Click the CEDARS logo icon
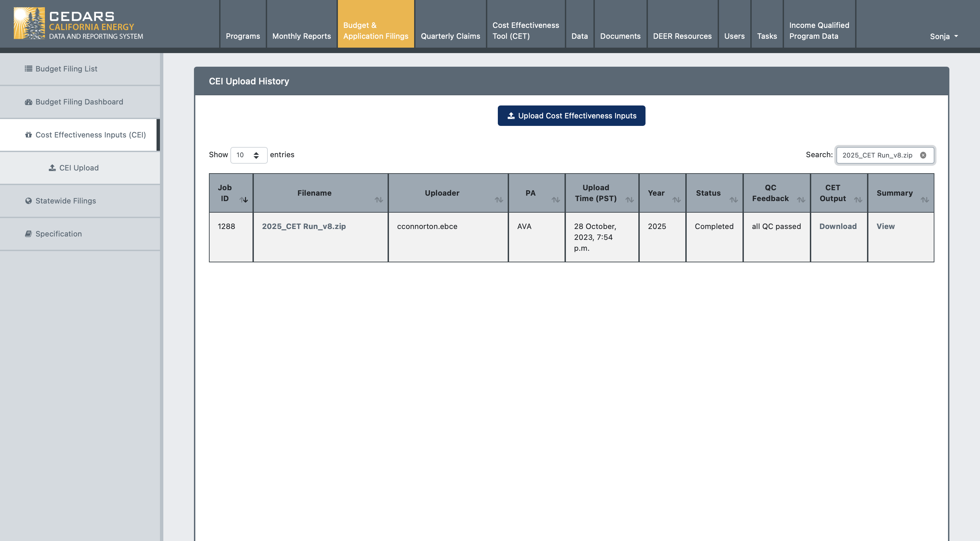 (x=29, y=23)
